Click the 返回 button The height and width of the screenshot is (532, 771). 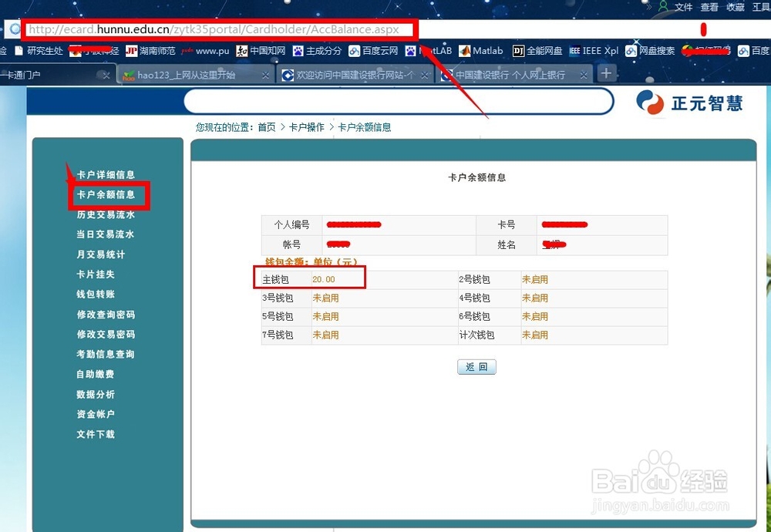click(x=476, y=367)
